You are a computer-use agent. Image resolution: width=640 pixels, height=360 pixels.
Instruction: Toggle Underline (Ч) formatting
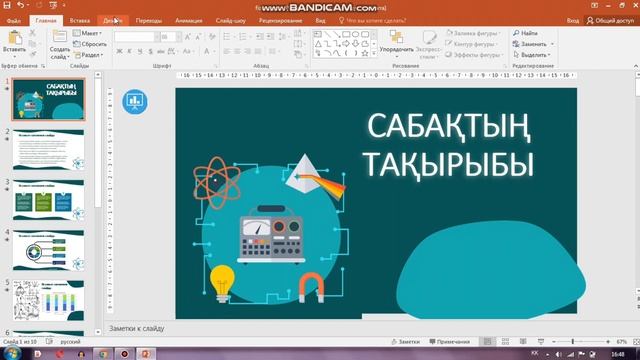pyautogui.click(x=140, y=51)
